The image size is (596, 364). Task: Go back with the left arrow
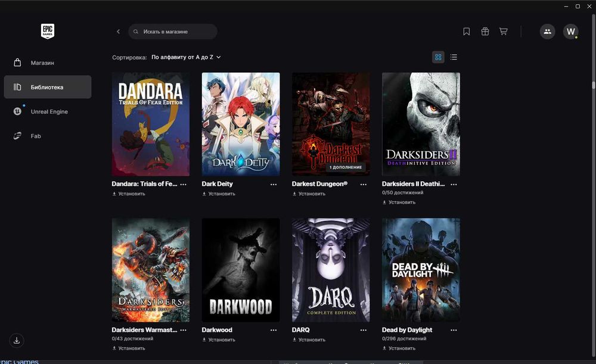118,32
